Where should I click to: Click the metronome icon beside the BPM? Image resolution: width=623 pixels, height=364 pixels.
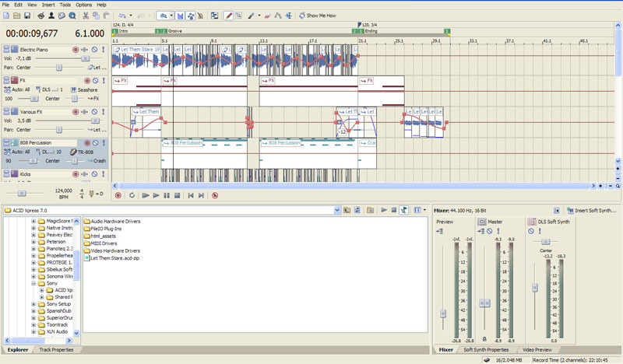tap(92, 194)
